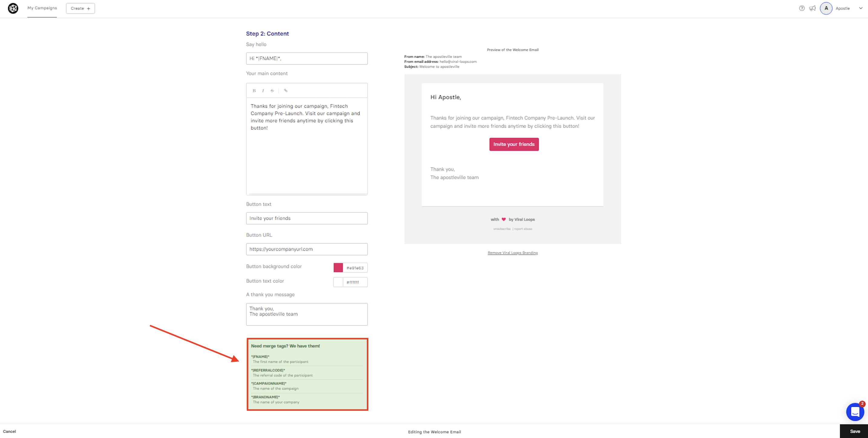
Task: Click 'by Viral Loops' footer text
Action: [522, 219]
